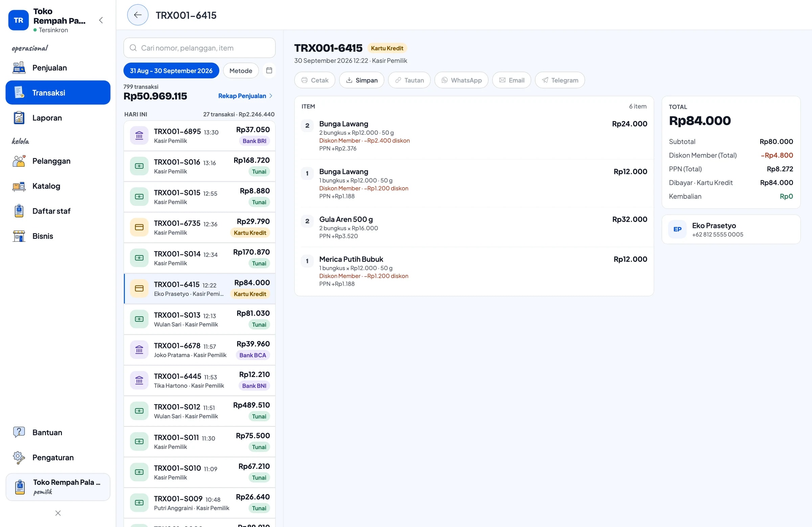Select the 31 Aug – 30 September 2026 range
This screenshot has width=812, height=527.
[x=171, y=71]
